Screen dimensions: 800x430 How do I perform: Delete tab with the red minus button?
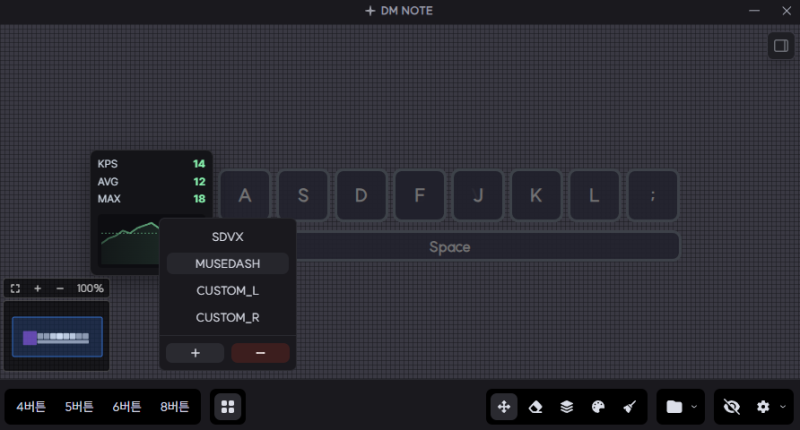(260, 353)
